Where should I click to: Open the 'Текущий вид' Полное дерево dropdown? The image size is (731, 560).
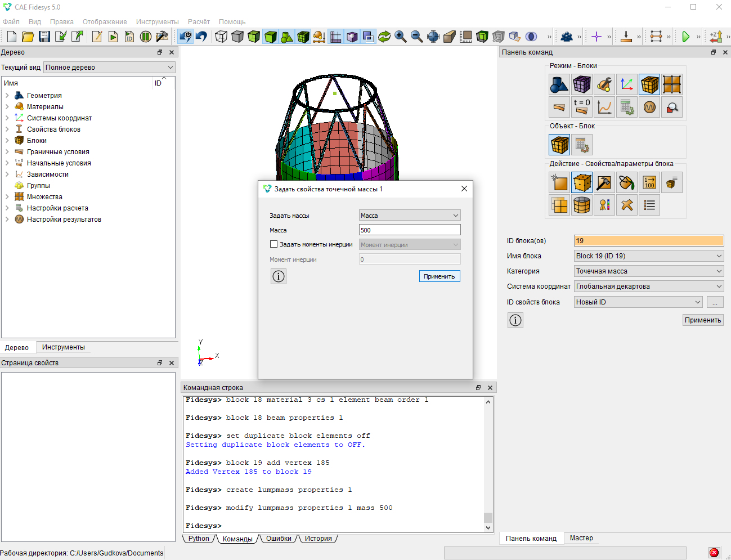[109, 68]
